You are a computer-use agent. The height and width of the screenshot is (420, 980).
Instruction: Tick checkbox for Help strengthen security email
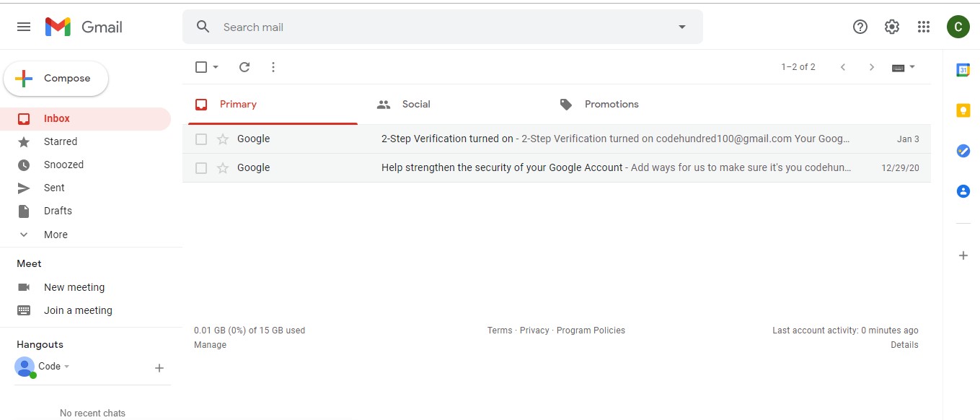201,168
